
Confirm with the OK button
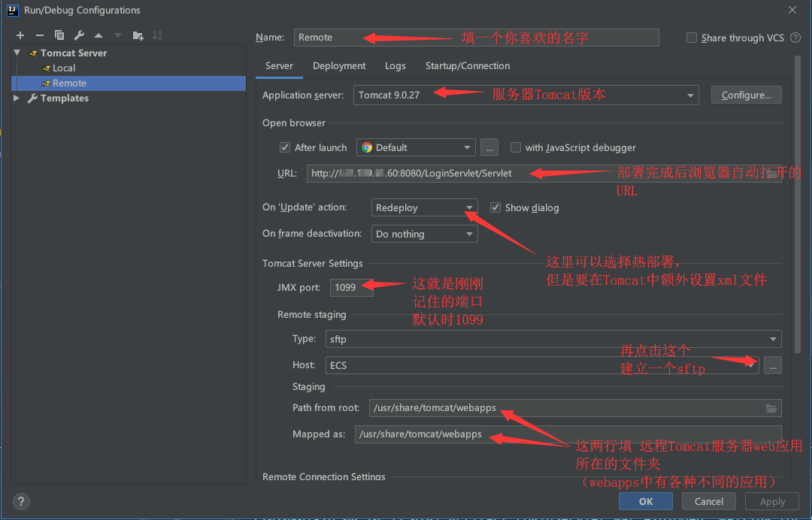[646, 501]
